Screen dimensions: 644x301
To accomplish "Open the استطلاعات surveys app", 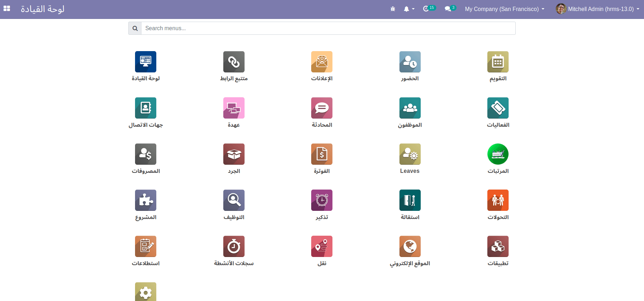I will (146, 246).
